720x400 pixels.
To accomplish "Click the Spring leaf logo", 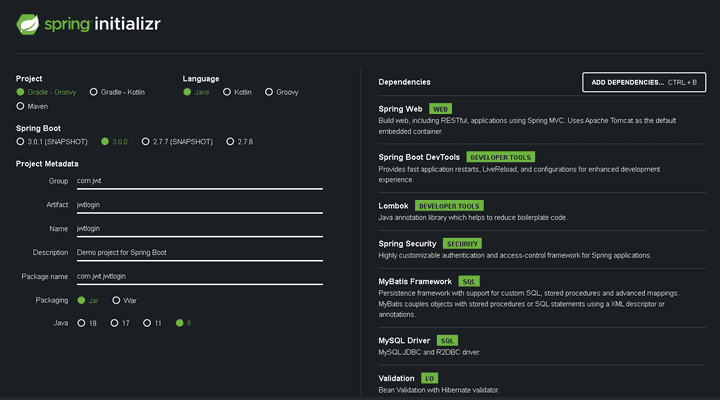I will pyautogui.click(x=28, y=21).
